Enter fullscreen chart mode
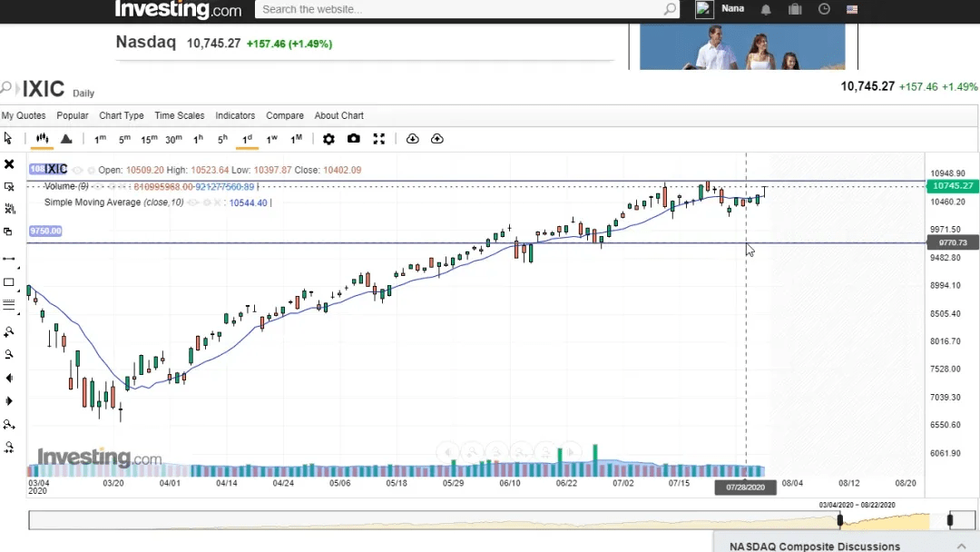This screenshot has height=552, width=980. click(379, 139)
